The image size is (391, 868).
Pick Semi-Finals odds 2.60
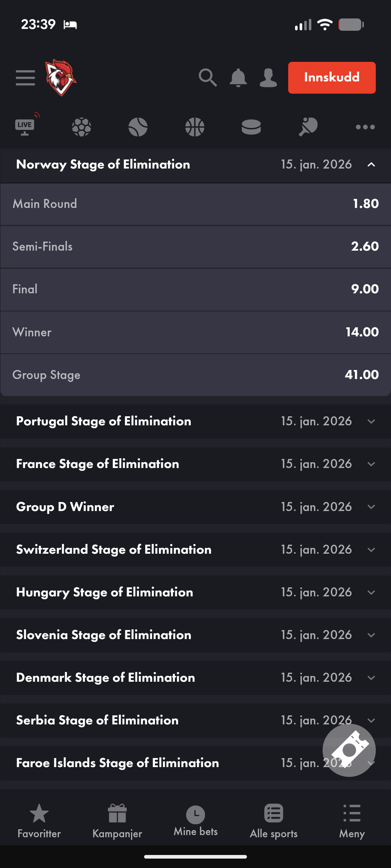pyautogui.click(x=365, y=247)
